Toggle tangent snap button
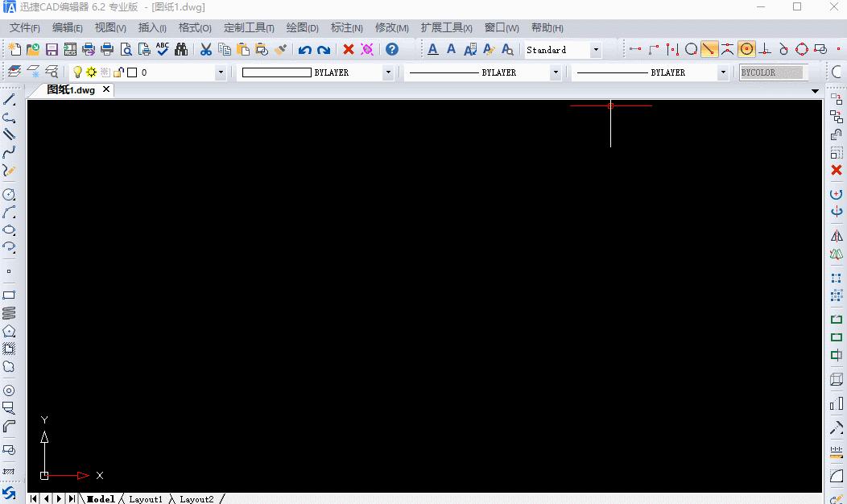The image size is (847, 504). pos(783,50)
